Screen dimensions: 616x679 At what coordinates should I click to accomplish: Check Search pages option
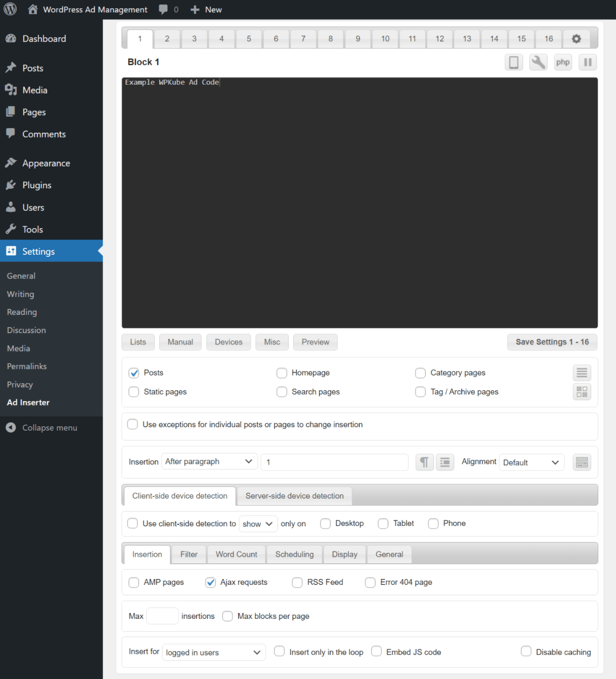281,392
